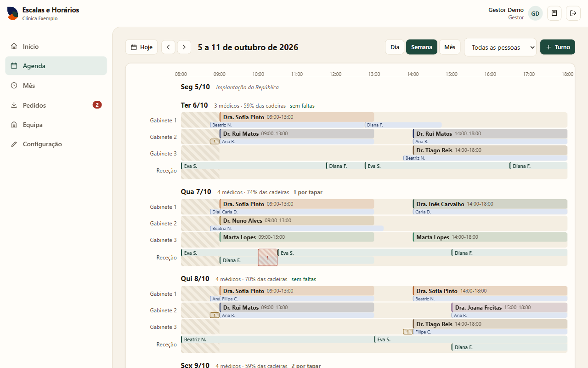Viewport: 588px width, 368px height.
Task: Open Início in the sidebar
Action: point(56,46)
